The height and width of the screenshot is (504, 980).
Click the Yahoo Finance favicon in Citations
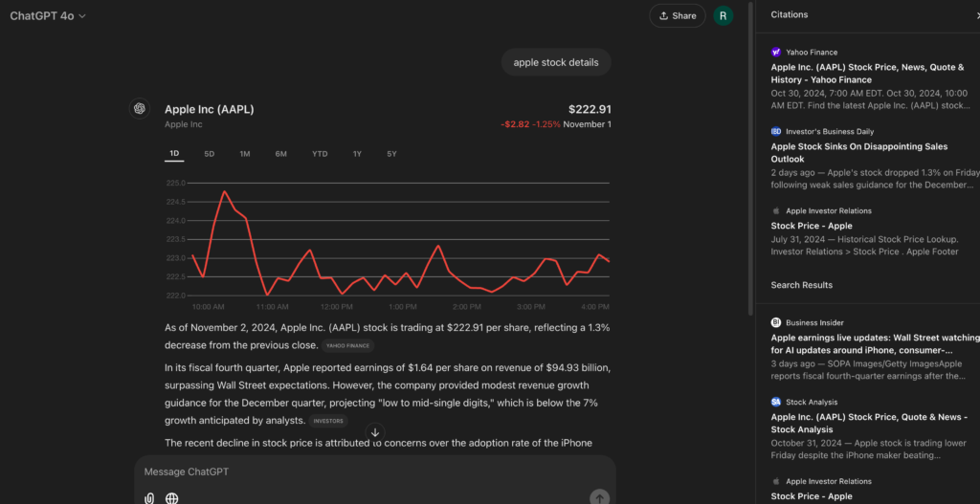click(x=776, y=53)
